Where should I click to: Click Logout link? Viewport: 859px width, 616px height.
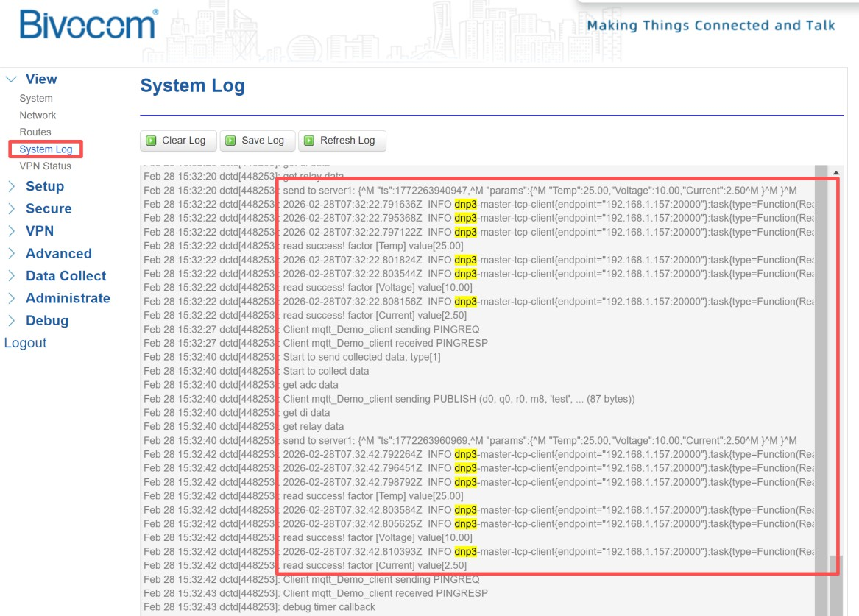point(25,343)
